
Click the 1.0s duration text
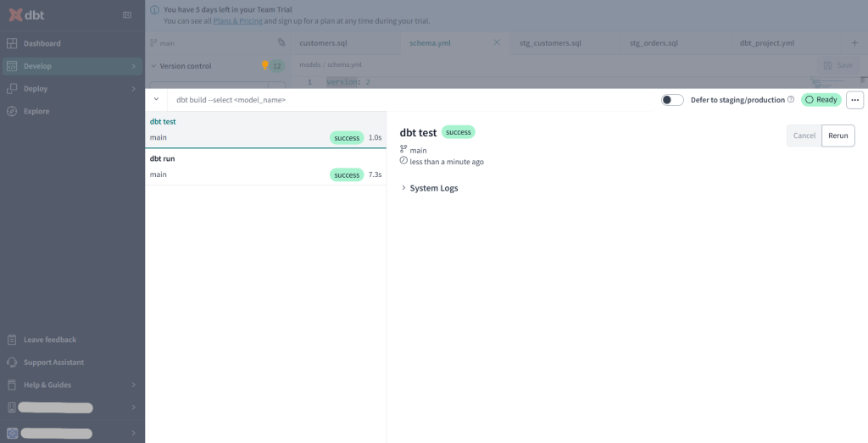(375, 138)
